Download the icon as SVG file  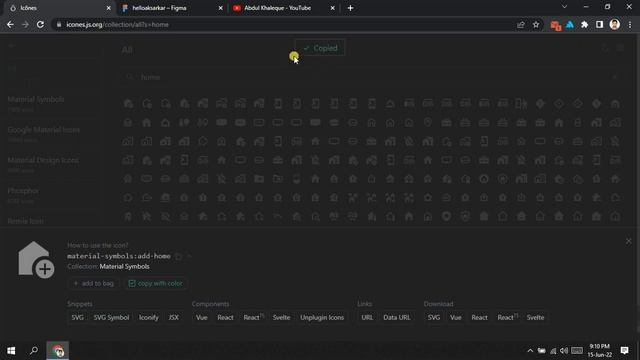(433, 318)
